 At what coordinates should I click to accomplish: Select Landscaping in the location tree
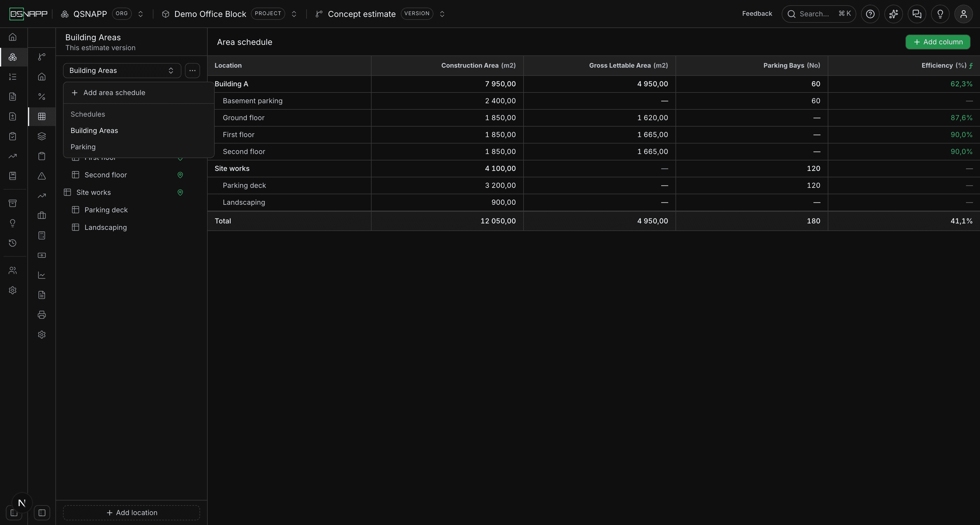[x=105, y=228]
